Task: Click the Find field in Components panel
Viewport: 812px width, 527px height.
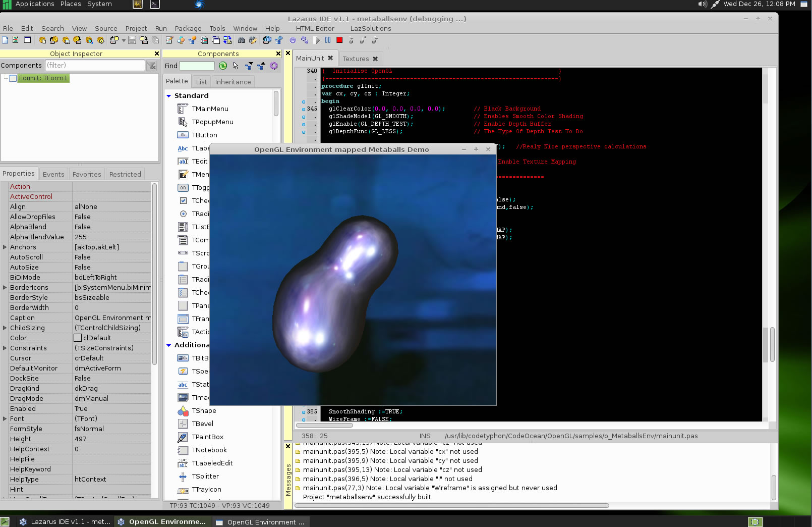Action: pos(197,66)
